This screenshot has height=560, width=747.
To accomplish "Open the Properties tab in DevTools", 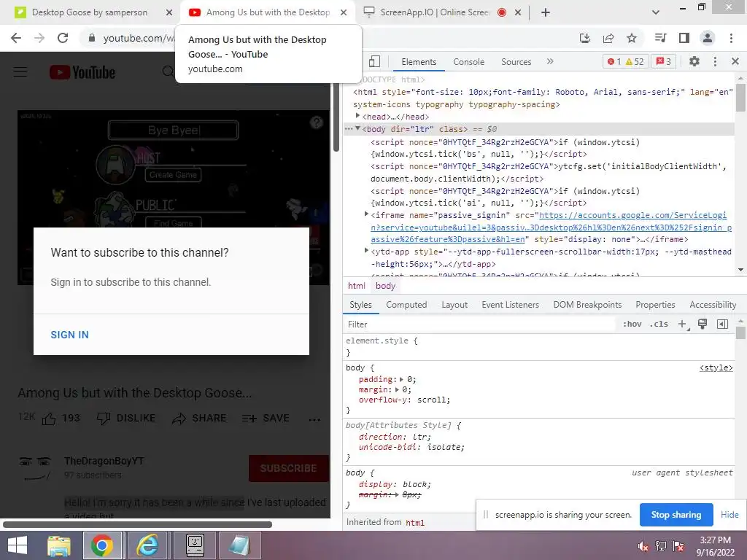I will pyautogui.click(x=655, y=305).
